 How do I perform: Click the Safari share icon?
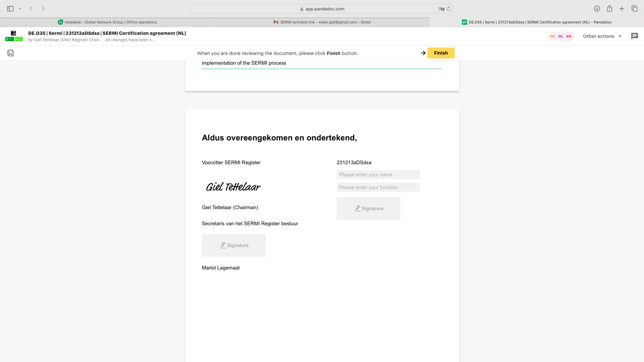click(609, 9)
